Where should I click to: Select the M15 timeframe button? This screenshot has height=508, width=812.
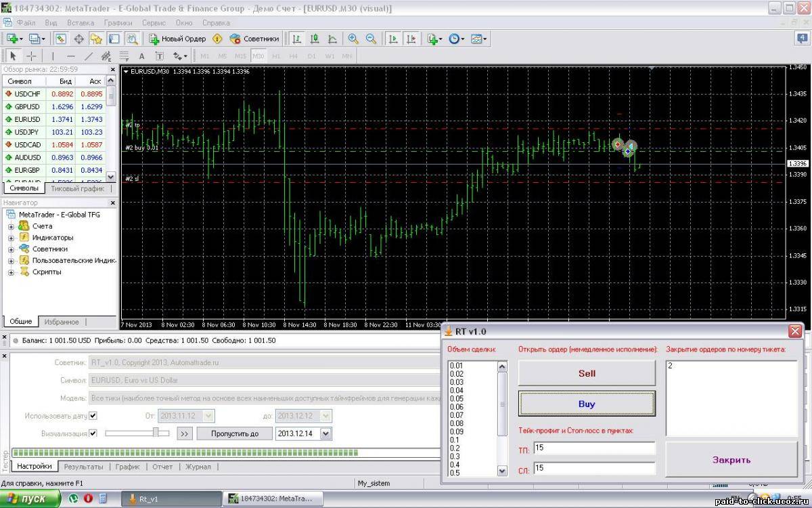(x=240, y=56)
